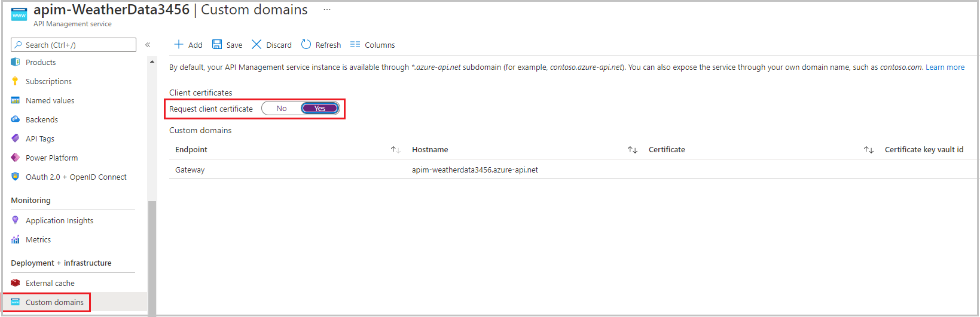Click the search magnifier icon
This screenshot has height=317, width=980.
pos(19,45)
